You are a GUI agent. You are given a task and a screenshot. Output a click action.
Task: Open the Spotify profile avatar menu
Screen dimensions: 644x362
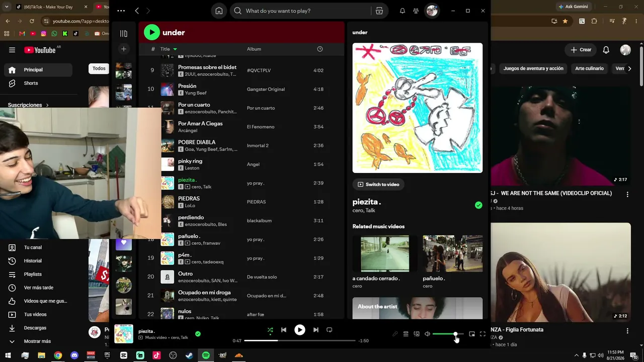tap(432, 11)
